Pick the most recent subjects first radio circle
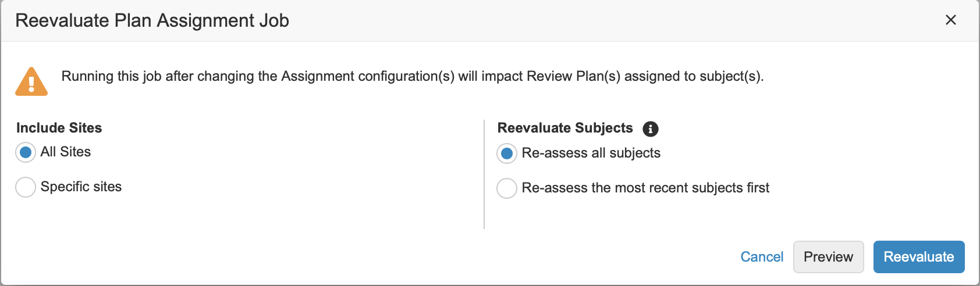 pos(507,188)
